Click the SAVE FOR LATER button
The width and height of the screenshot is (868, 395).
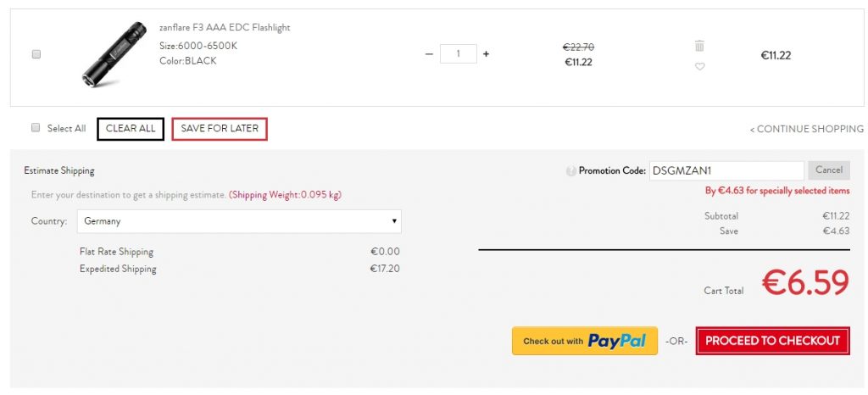[x=220, y=129]
